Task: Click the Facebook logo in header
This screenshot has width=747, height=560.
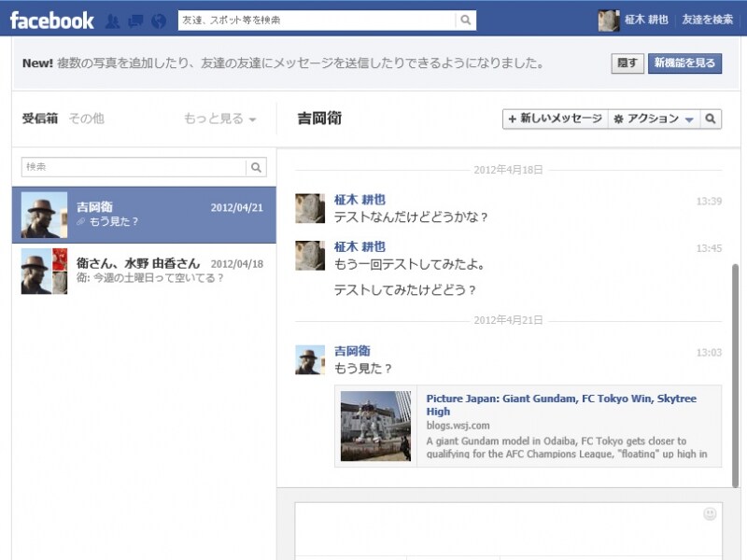Action: [x=52, y=21]
